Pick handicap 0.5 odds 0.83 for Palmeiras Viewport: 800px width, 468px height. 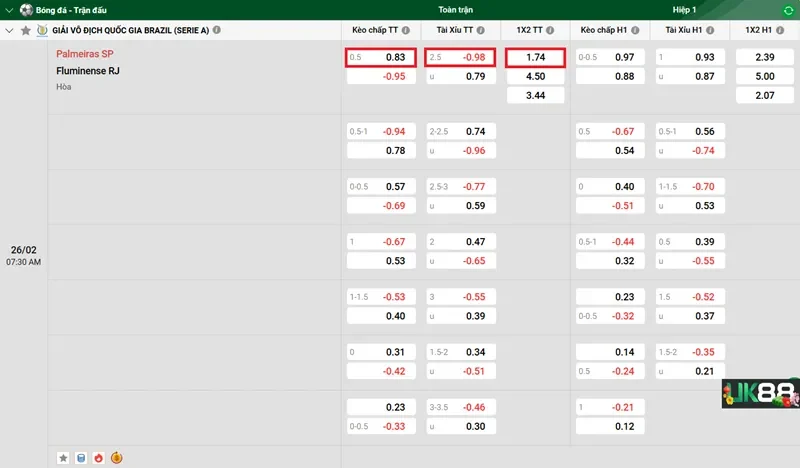pyautogui.click(x=381, y=57)
